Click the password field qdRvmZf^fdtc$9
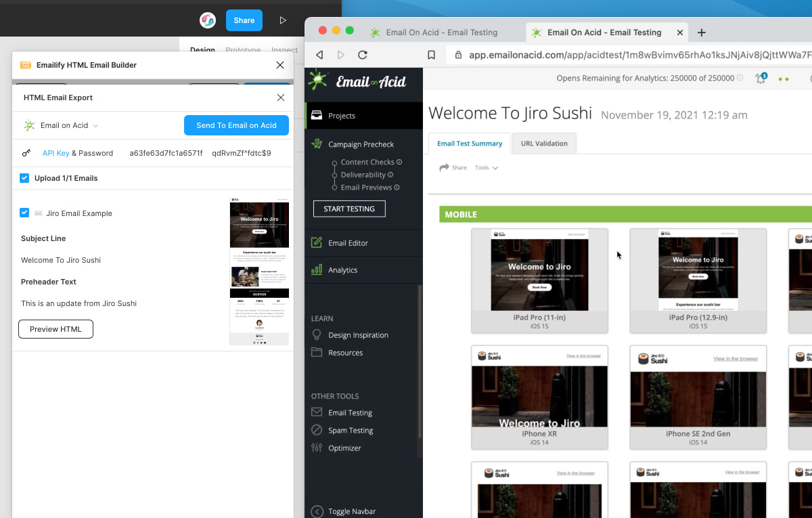Screen dimensions: 812x518 click(242, 153)
